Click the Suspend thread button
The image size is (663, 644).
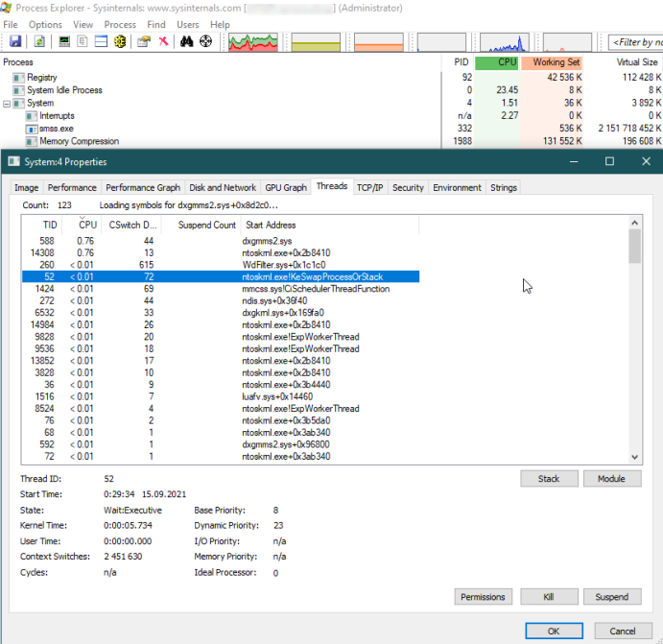click(612, 597)
